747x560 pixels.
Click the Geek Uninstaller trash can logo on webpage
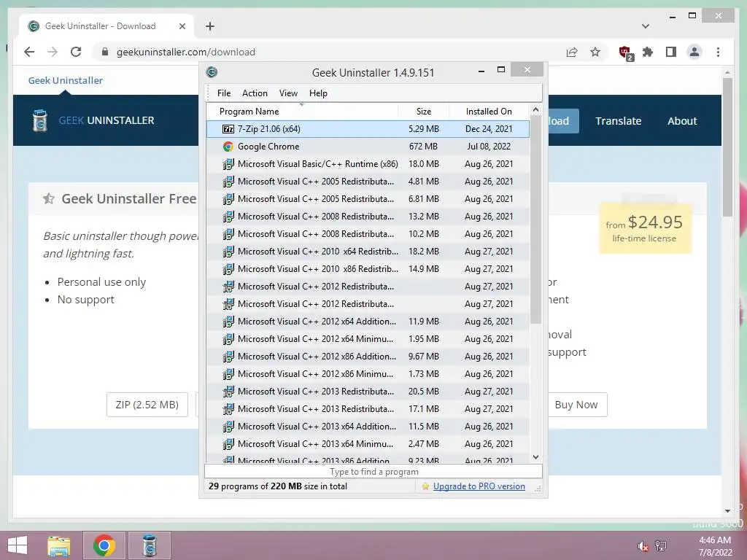click(40, 120)
